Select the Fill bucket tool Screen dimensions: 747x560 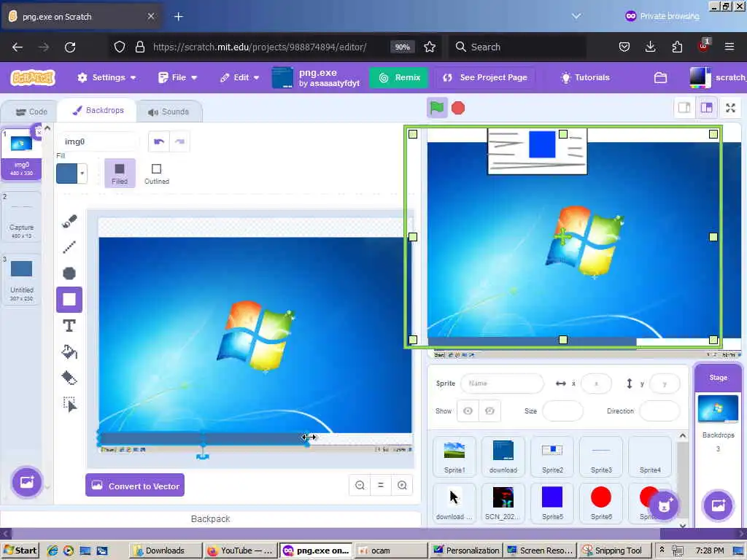69,352
